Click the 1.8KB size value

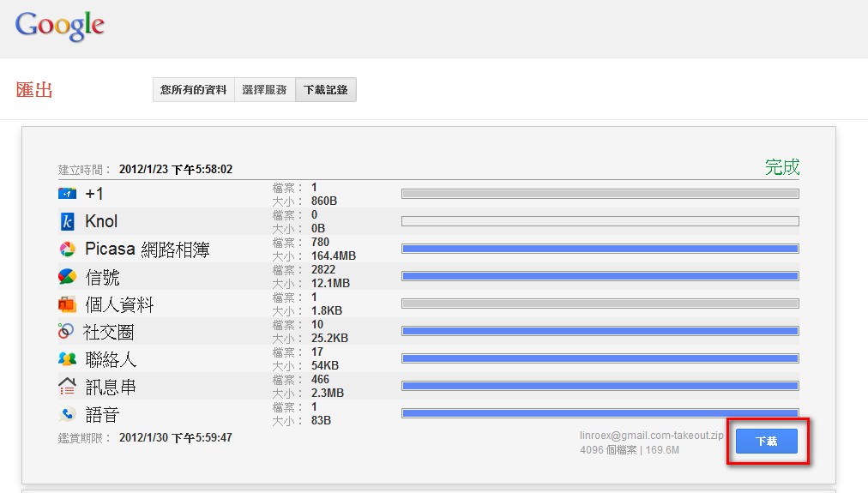pos(327,311)
